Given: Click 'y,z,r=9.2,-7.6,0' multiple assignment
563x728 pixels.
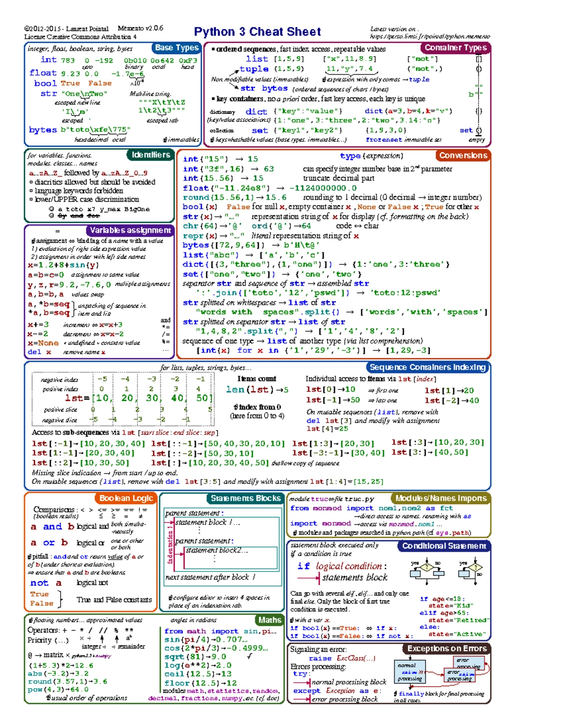Looking at the screenshot, I should (69, 284).
